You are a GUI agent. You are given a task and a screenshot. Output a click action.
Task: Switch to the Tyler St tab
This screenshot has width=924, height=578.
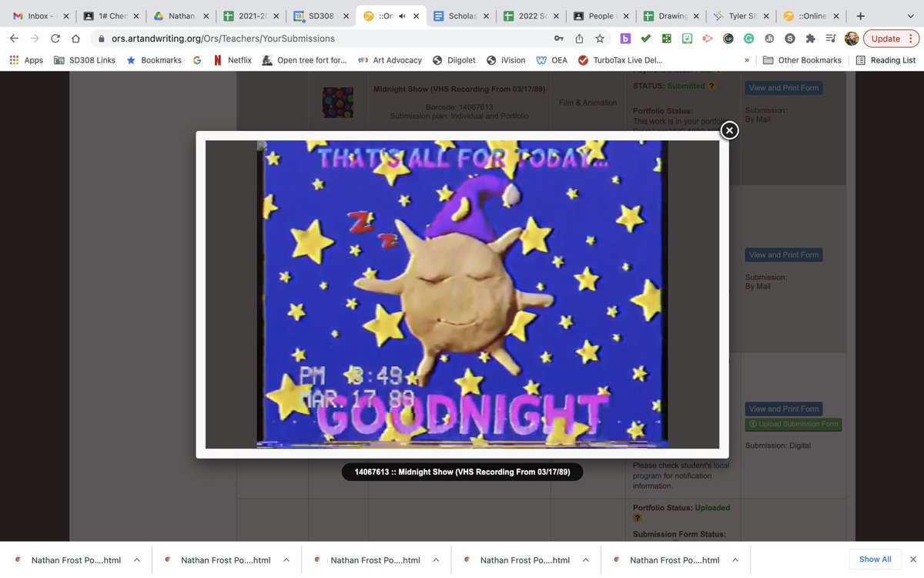(740, 16)
